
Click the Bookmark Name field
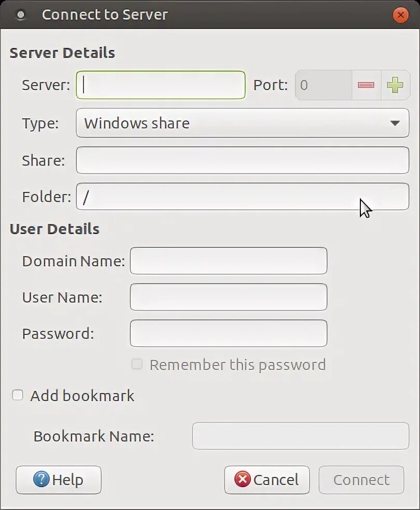point(301,436)
